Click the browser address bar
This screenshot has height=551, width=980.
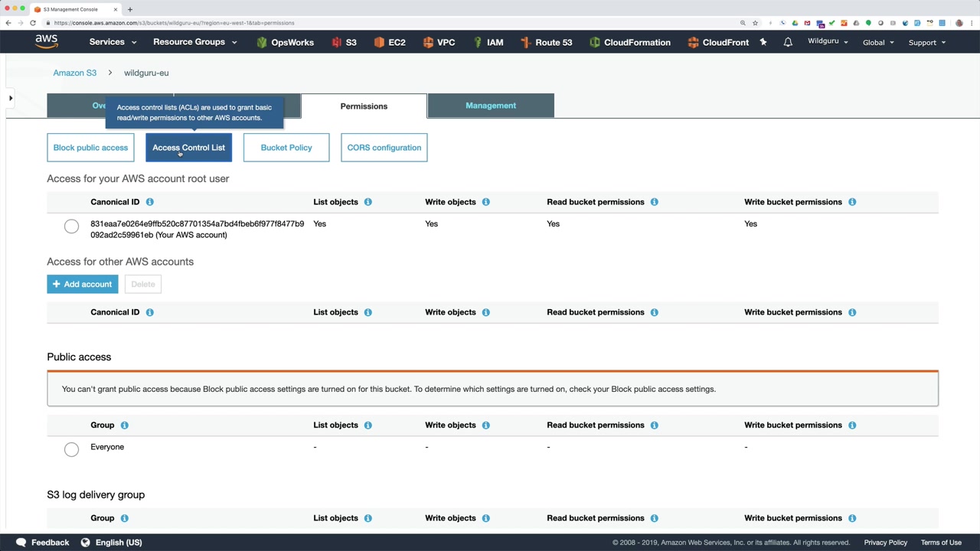point(390,23)
